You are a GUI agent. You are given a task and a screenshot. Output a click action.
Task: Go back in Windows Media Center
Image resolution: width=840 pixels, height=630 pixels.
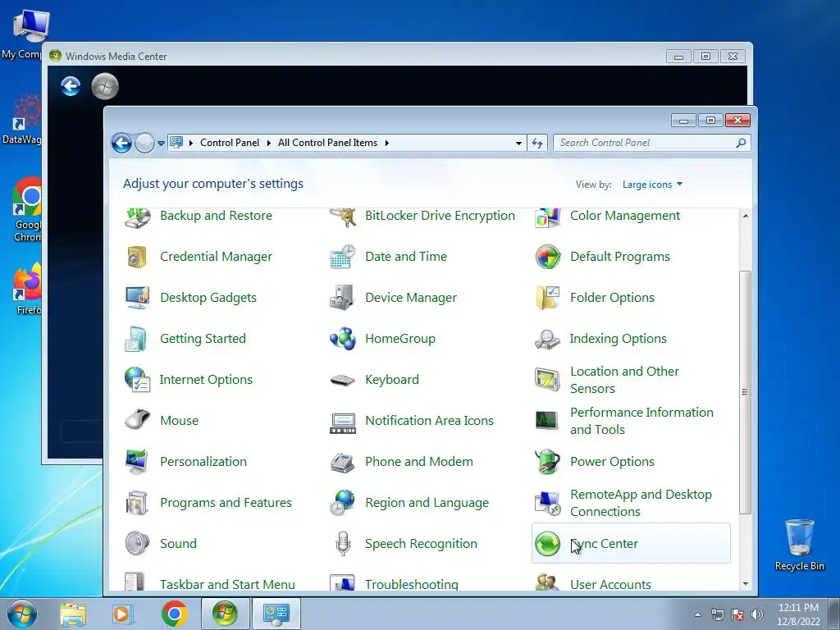click(71, 86)
